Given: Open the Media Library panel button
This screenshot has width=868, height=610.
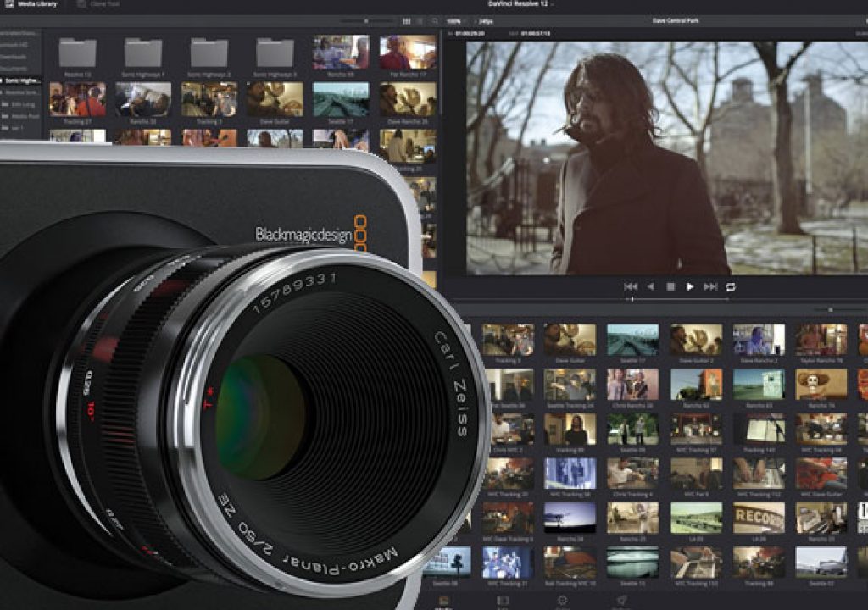Looking at the screenshot, I should tap(31, 4).
